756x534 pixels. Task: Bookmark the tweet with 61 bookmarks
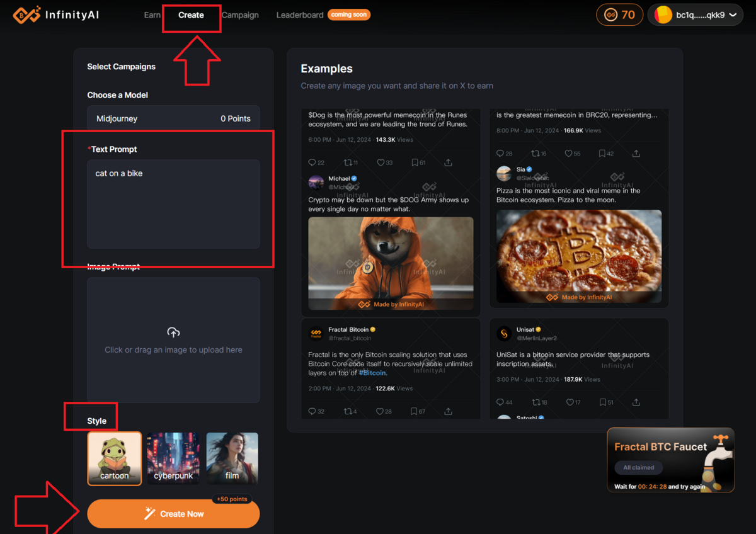pos(414,162)
